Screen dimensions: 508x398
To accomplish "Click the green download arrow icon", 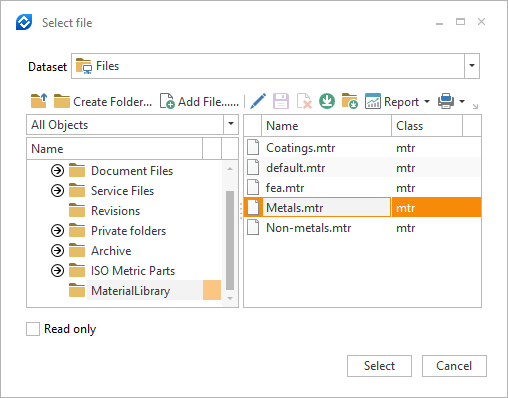I will coord(327,101).
